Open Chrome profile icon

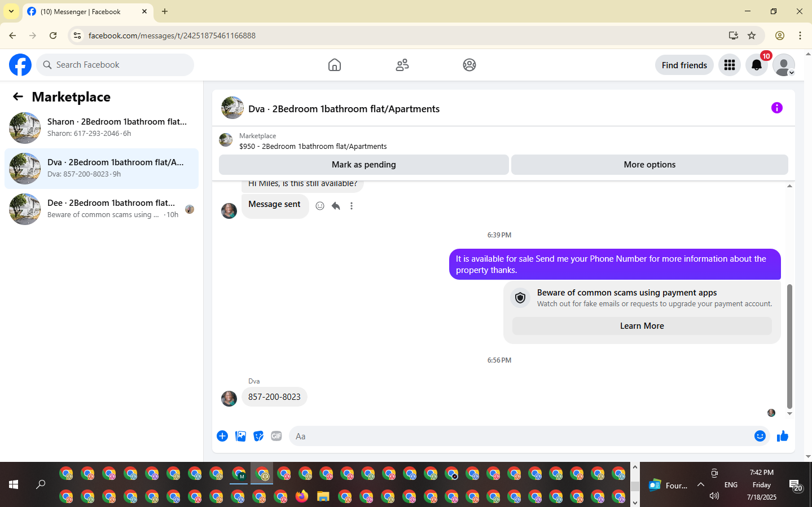(780, 36)
